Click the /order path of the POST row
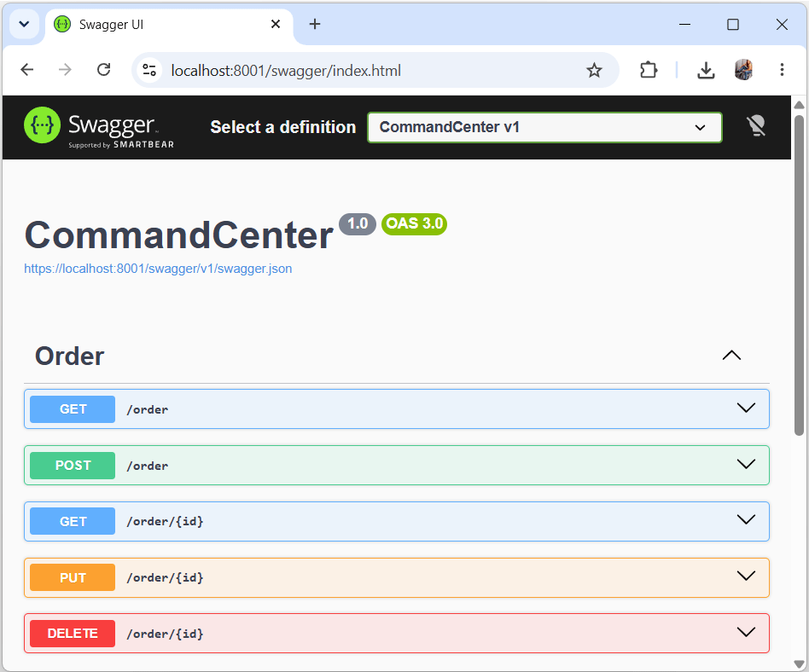809x672 pixels. pos(148,466)
